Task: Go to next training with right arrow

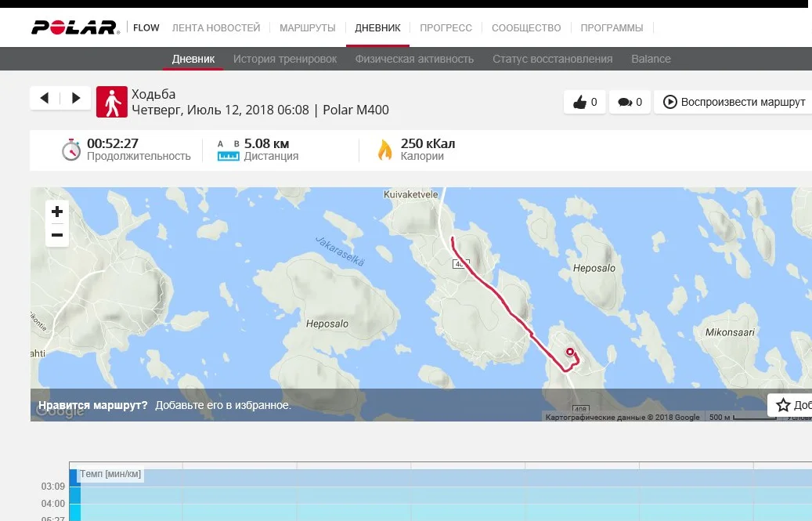Action: point(76,98)
